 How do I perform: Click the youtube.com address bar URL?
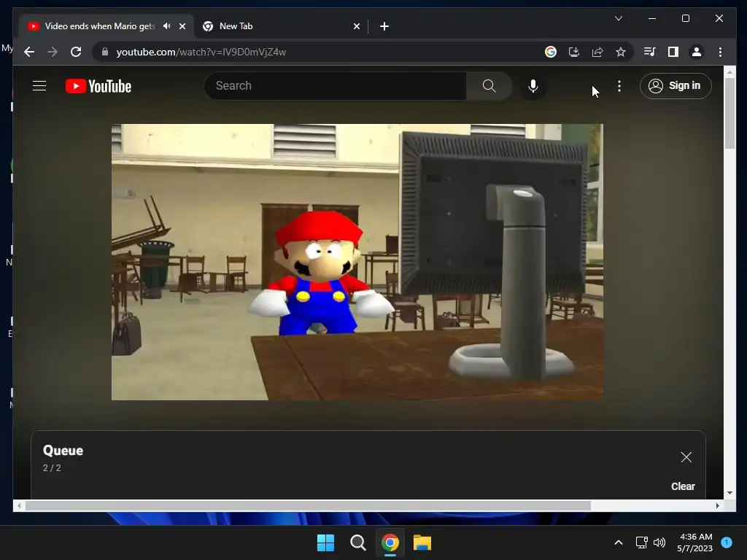pyautogui.click(x=201, y=52)
